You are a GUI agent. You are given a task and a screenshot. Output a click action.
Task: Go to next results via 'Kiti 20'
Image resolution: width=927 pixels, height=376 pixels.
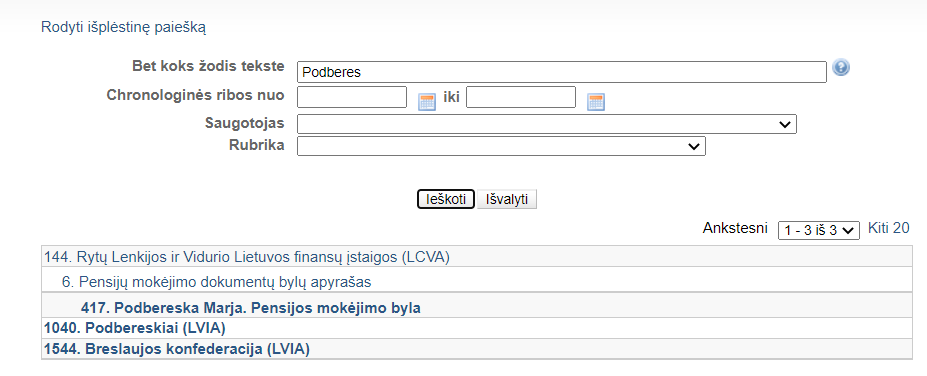click(888, 228)
